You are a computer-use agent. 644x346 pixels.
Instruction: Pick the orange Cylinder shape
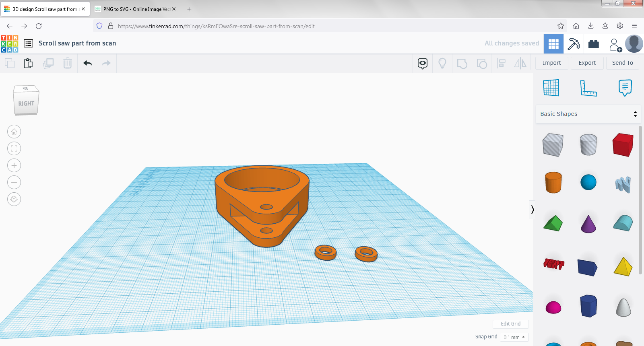coord(553,183)
